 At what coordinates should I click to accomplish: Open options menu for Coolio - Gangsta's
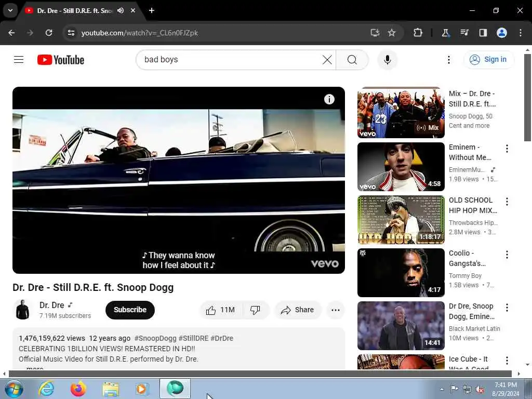point(507,255)
